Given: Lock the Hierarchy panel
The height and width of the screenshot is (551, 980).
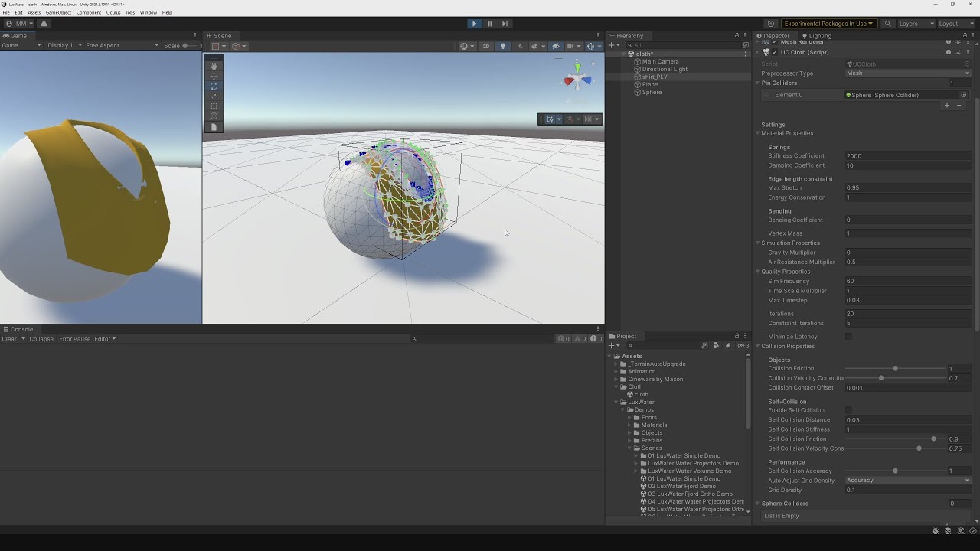Looking at the screenshot, I should (737, 36).
